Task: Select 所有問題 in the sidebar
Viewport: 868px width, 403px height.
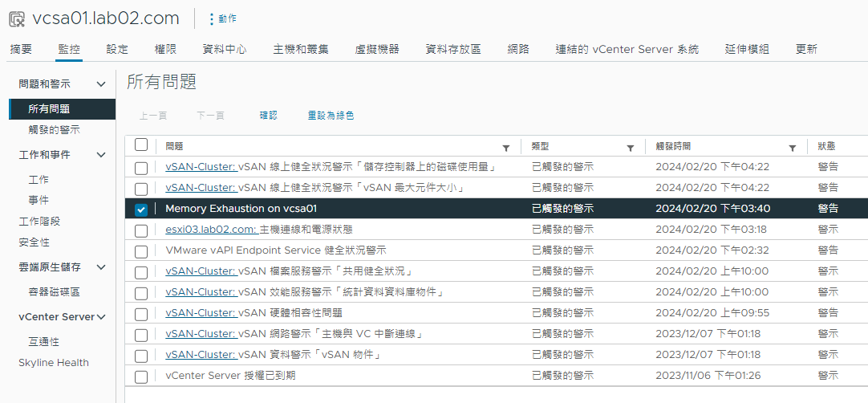Action: (63, 109)
